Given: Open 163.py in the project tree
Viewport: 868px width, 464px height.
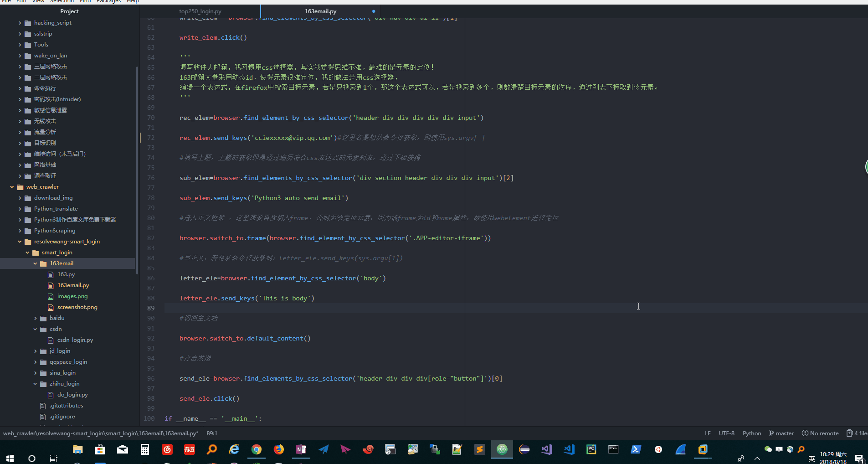Looking at the screenshot, I should 66,274.
